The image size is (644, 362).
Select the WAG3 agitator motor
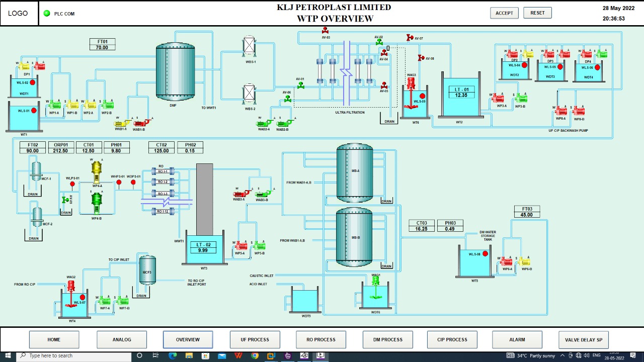(x=411, y=83)
